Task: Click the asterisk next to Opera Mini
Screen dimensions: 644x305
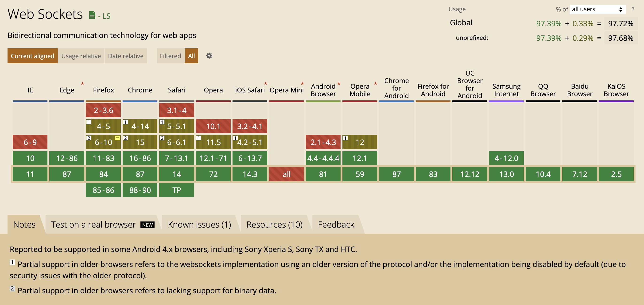Action: tap(302, 84)
